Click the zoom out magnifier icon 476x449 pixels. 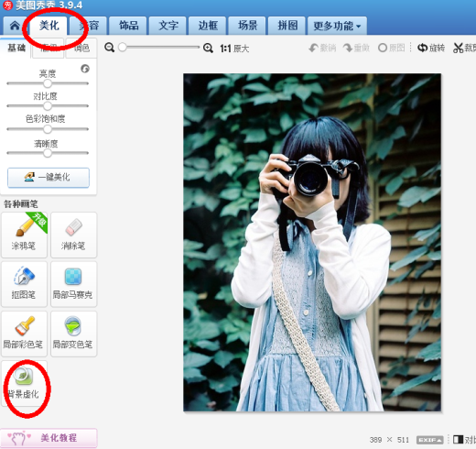coord(109,48)
